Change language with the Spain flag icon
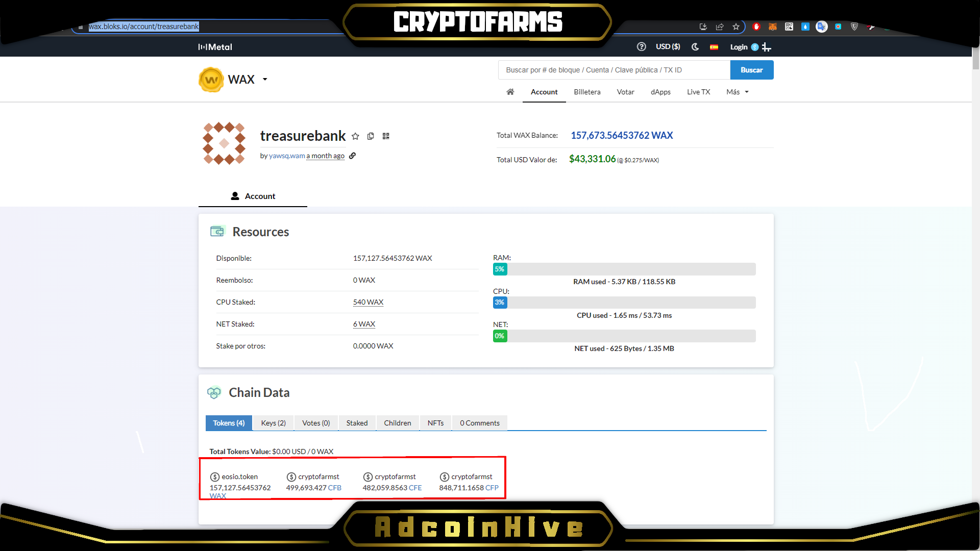Viewport: 980px width, 551px height. pyautogui.click(x=714, y=47)
